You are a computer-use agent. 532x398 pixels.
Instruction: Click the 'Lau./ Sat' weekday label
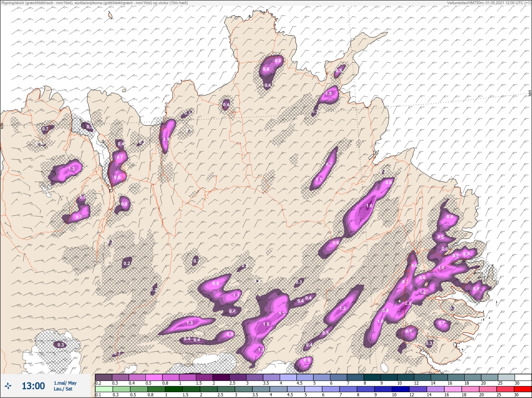tap(63, 389)
